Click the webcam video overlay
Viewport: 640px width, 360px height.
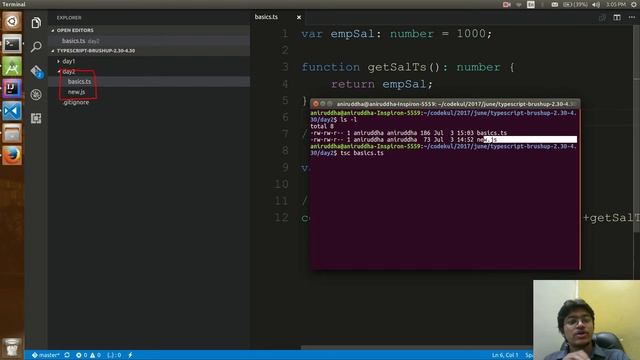(586, 320)
